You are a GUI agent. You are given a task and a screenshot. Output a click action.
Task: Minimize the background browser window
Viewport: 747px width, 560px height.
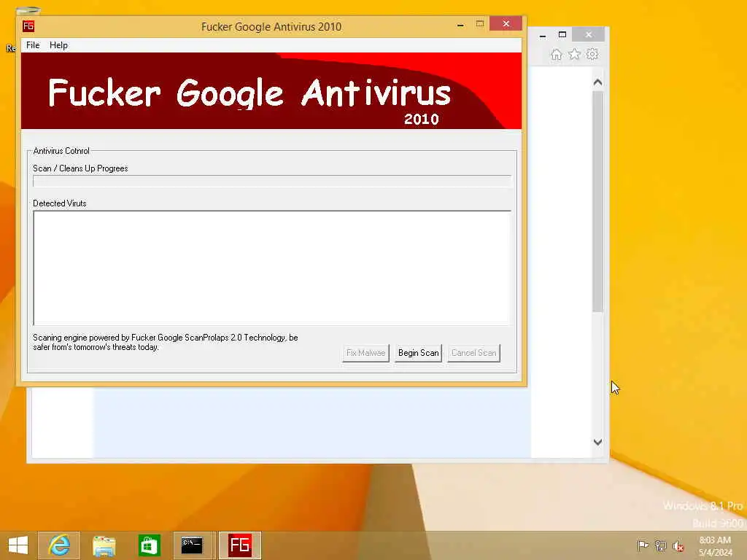pos(543,35)
